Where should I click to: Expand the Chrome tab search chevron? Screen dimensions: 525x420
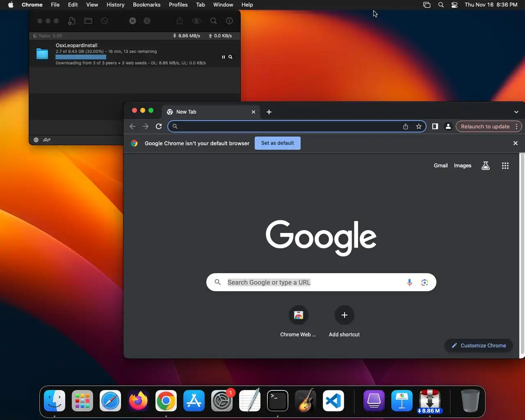click(516, 112)
